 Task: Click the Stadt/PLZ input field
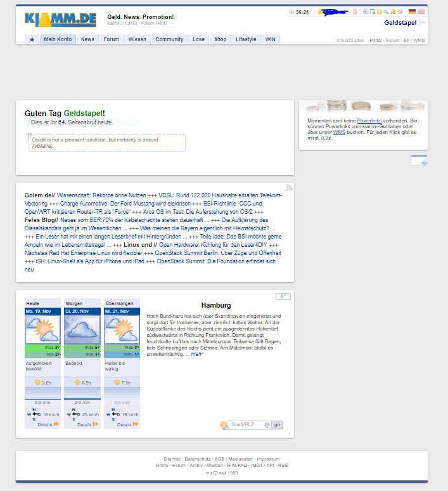tap(246, 424)
